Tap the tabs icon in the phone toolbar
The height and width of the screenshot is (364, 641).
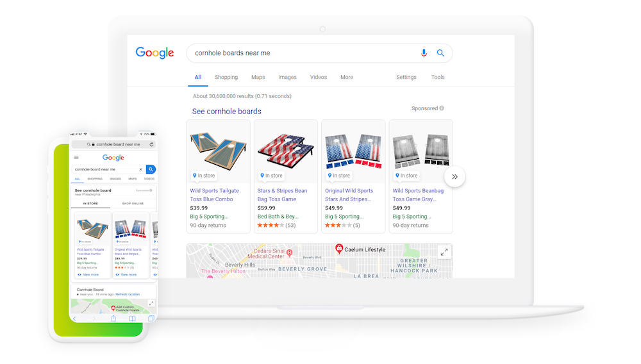(151, 318)
